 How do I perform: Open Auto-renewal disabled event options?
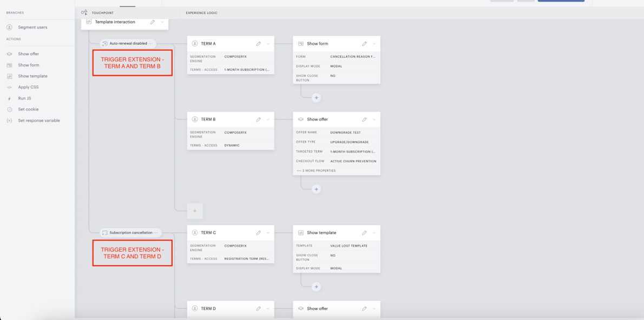click(150, 43)
